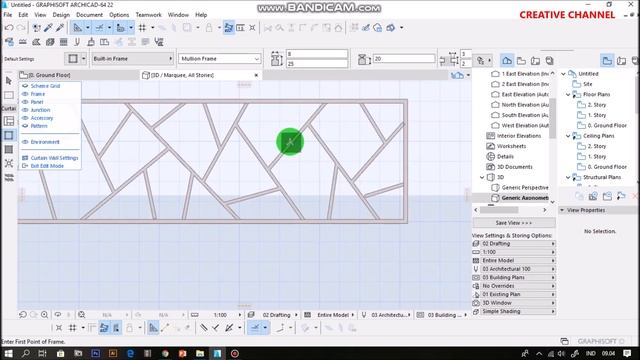Viewport: 640px width, 360px height.
Task: Open the 02 Drafting pen set dropdown
Action: pyautogui.click(x=514, y=244)
